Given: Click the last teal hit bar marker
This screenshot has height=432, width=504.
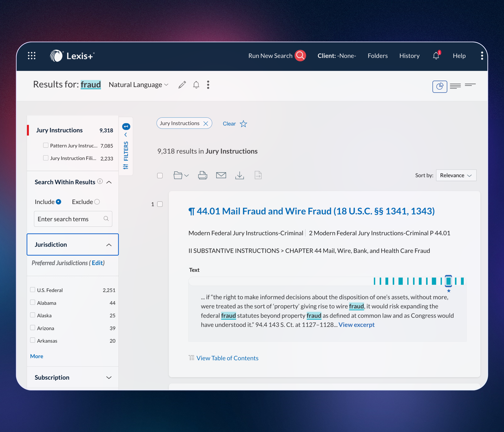Looking at the screenshot, I should coord(462,281).
